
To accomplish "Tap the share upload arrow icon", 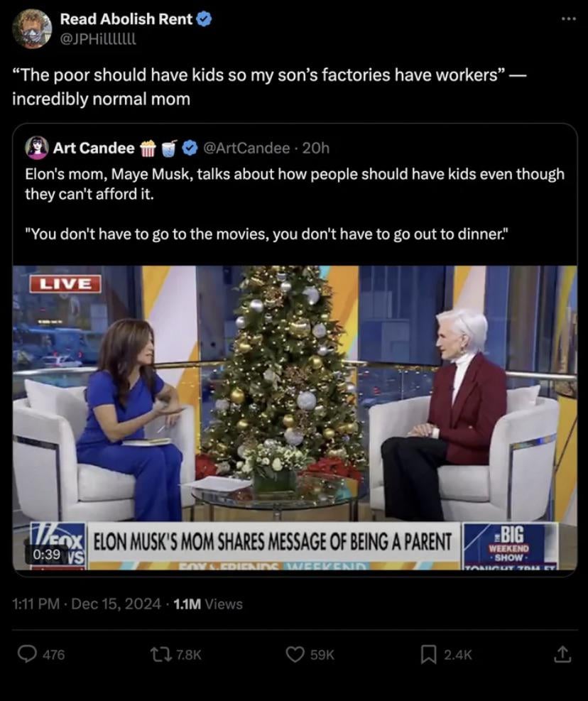I will [562, 655].
